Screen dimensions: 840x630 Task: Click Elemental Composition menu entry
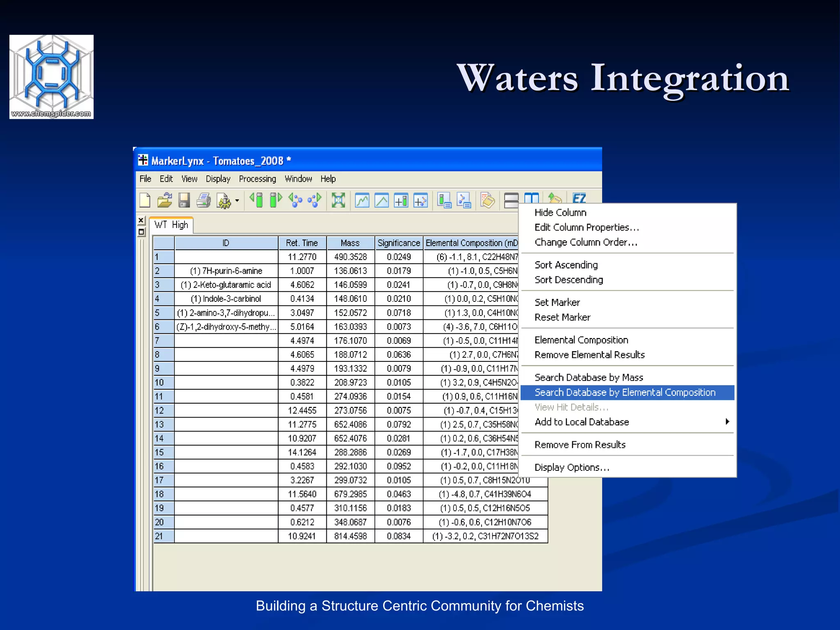(581, 340)
